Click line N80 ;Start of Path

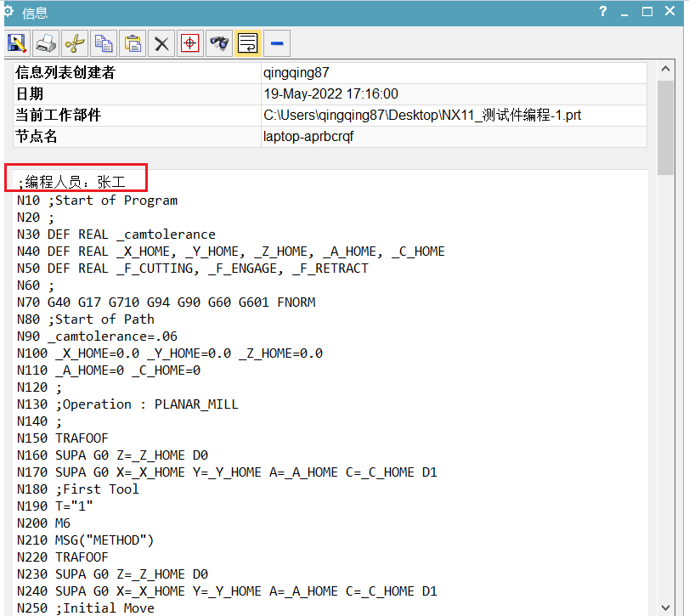[86, 319]
